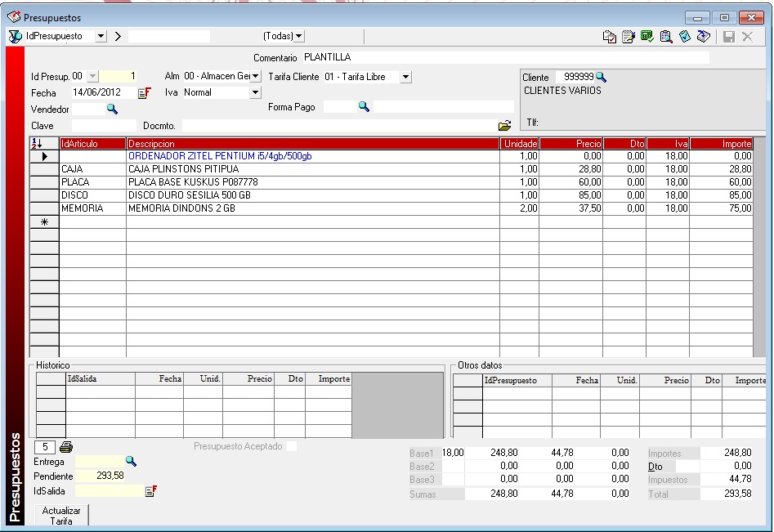The height and width of the screenshot is (532, 774).
Task: Click the go arrow next to IdPresupuesto
Action: point(118,37)
